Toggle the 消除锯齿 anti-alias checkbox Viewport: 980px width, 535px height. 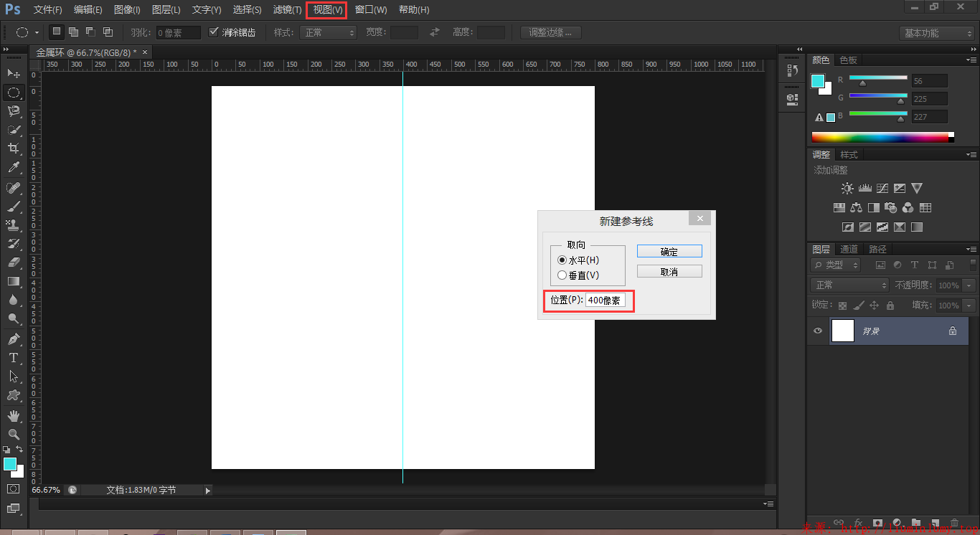(x=213, y=32)
